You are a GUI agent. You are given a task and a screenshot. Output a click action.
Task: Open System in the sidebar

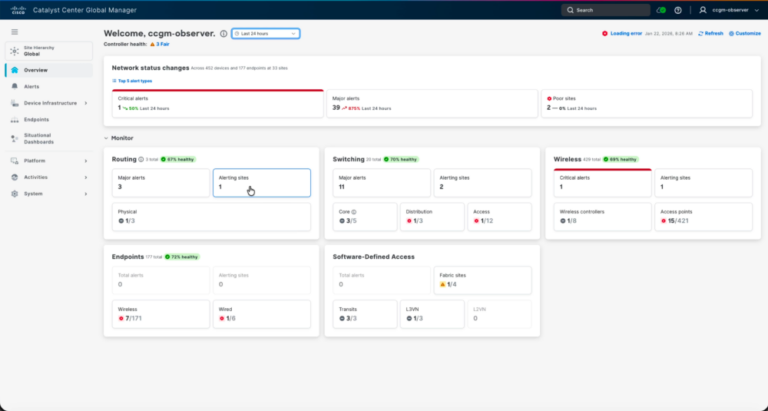pyautogui.click(x=33, y=193)
